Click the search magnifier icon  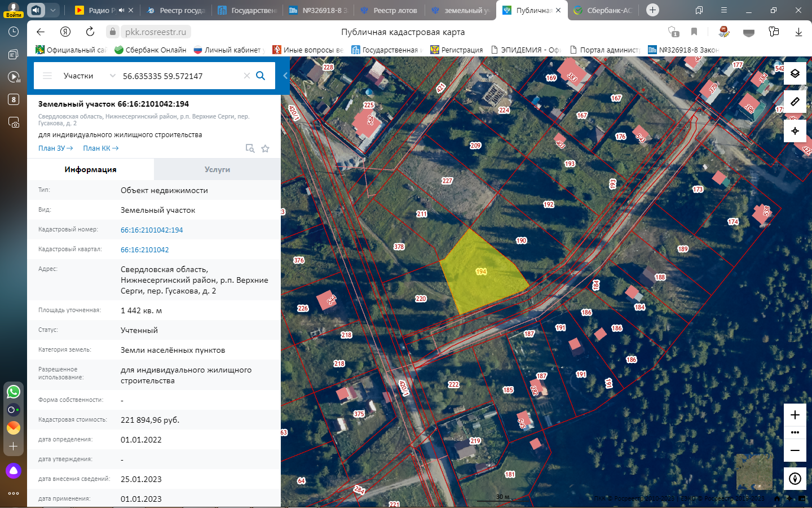click(x=261, y=76)
